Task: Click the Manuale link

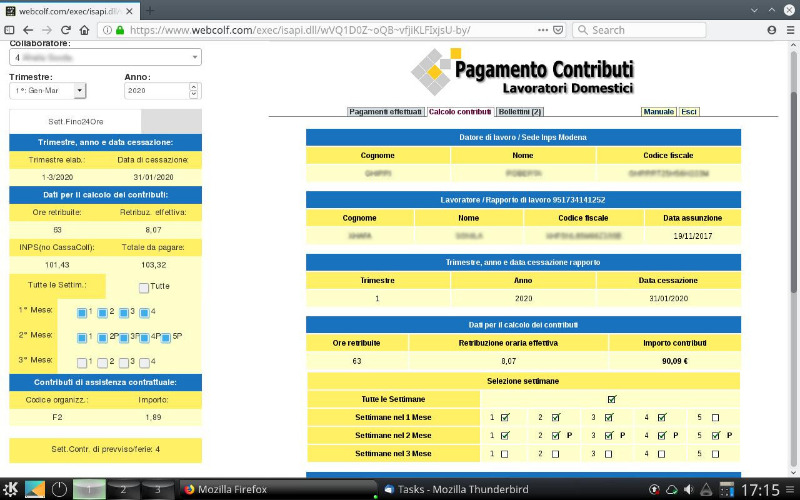Action: coord(659,112)
